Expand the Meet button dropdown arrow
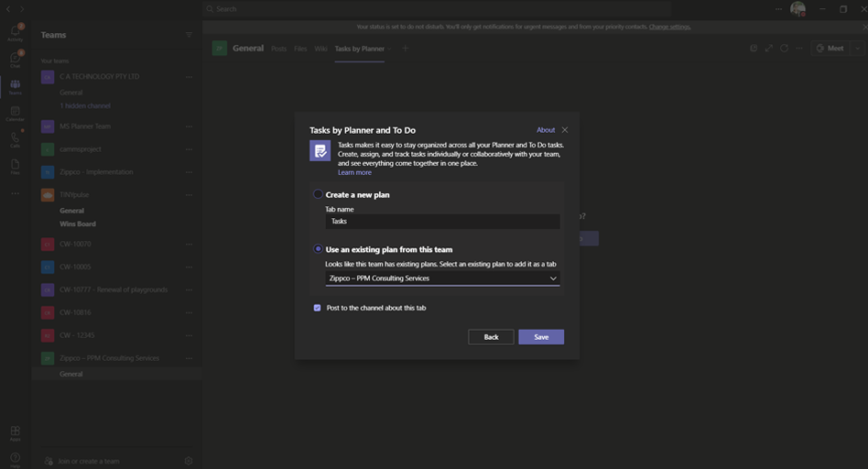 point(858,49)
